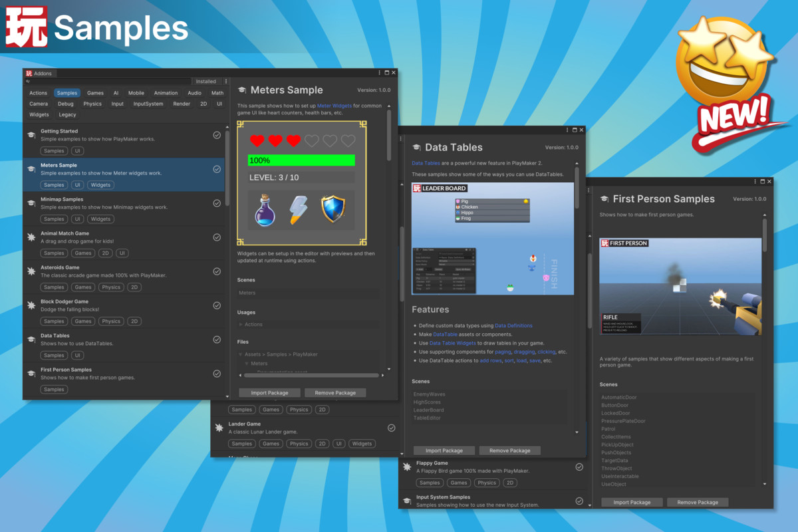798x532 pixels.
Task: Expand the Actions foldout under Usages
Action: 241,325
